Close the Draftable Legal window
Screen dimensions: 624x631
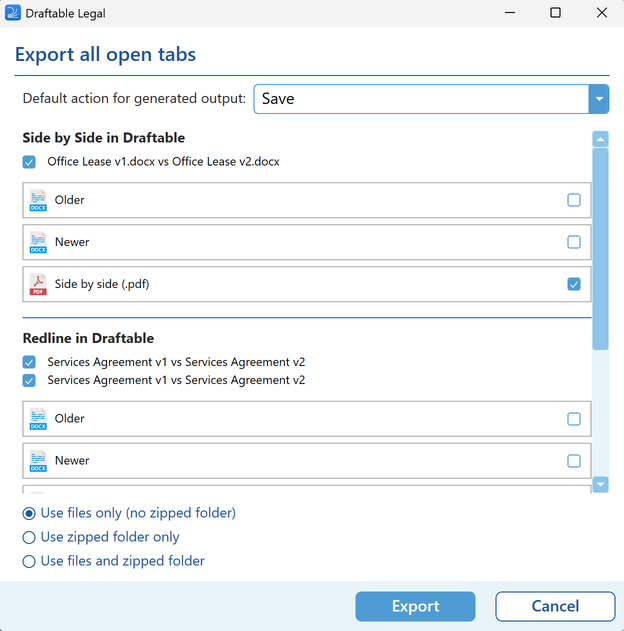[x=601, y=13]
